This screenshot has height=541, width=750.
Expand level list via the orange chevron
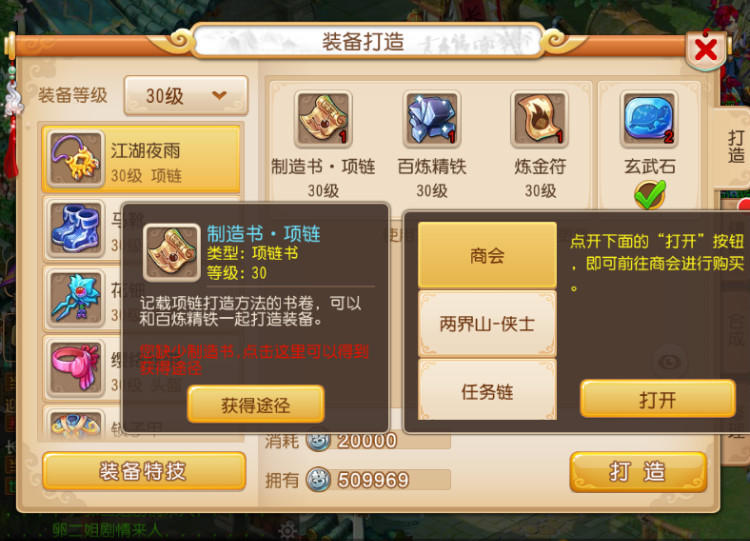coord(220,95)
